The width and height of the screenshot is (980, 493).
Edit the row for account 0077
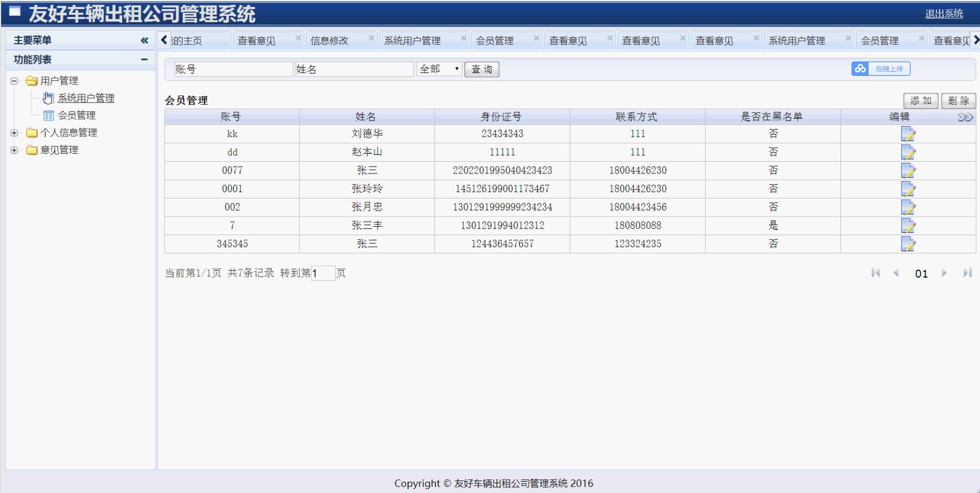click(908, 171)
